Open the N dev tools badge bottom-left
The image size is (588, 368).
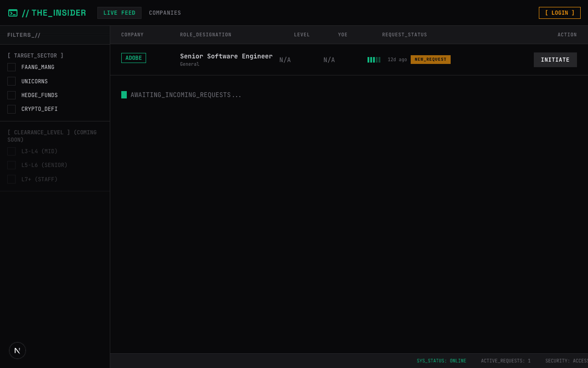pos(17,350)
